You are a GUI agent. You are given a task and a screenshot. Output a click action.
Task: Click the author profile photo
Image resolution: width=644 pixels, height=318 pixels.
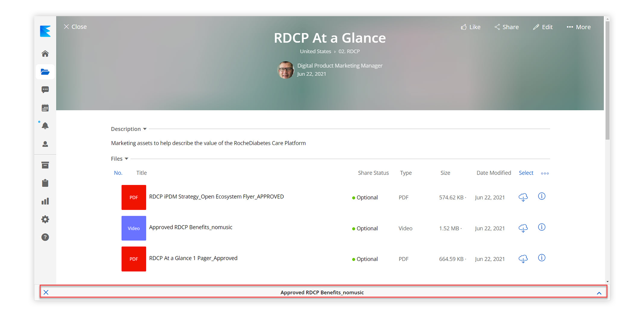[286, 70]
